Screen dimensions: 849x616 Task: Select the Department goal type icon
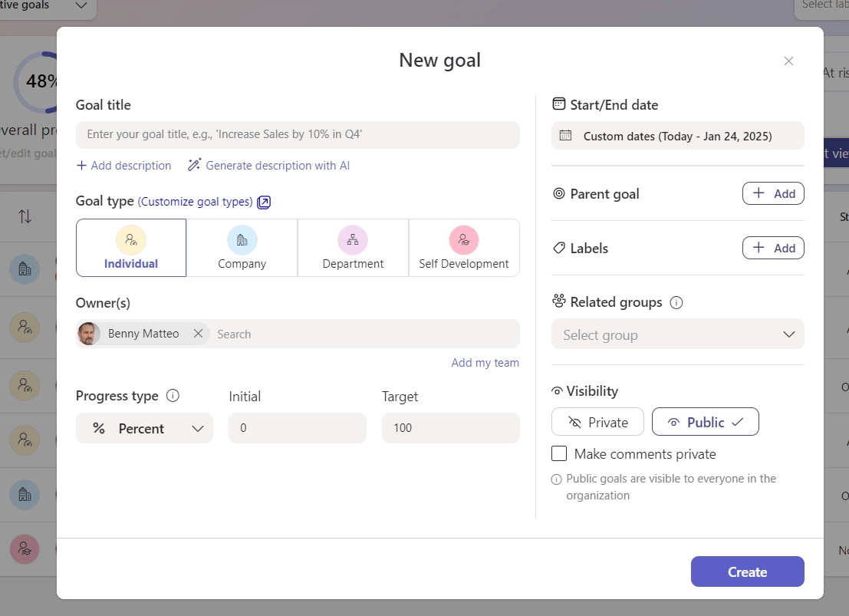point(353,239)
